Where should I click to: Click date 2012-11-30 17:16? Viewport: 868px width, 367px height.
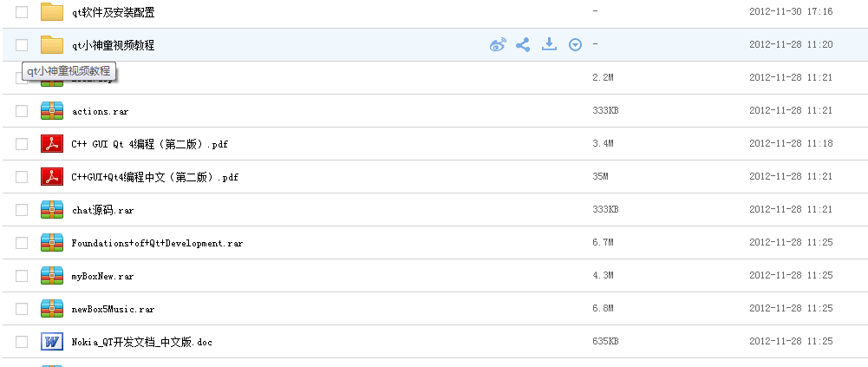click(791, 11)
